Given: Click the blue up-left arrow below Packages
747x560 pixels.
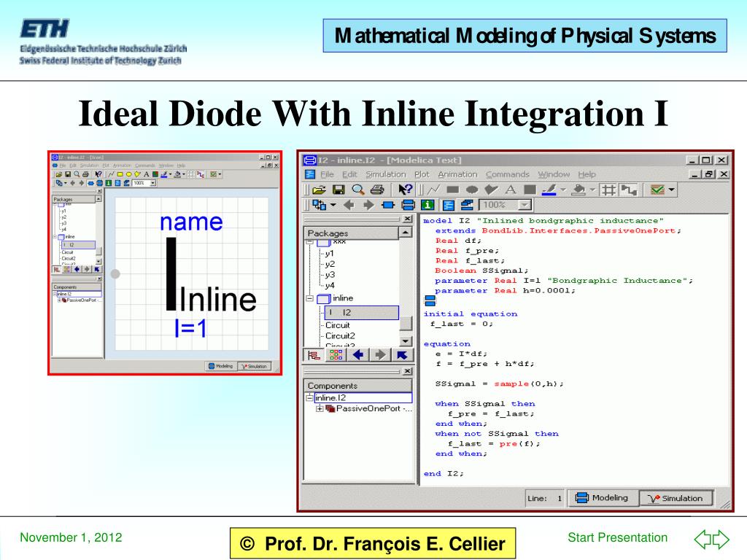Looking at the screenshot, I should [x=402, y=355].
